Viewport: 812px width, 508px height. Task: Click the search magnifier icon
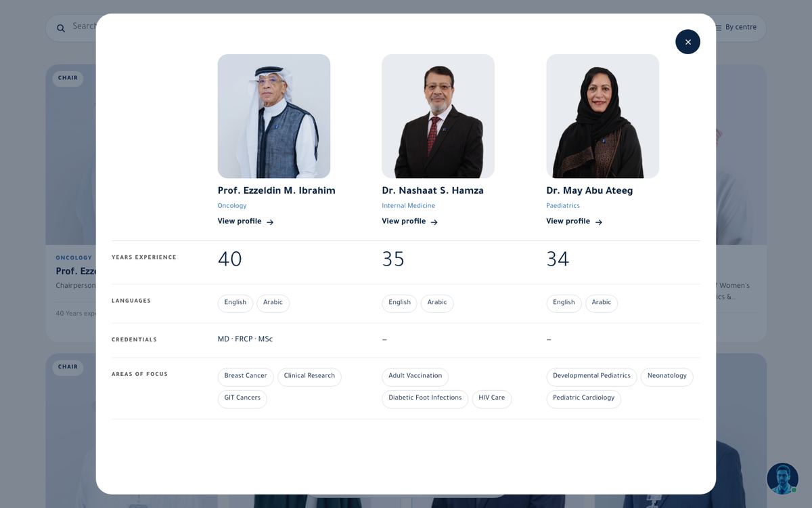point(61,28)
